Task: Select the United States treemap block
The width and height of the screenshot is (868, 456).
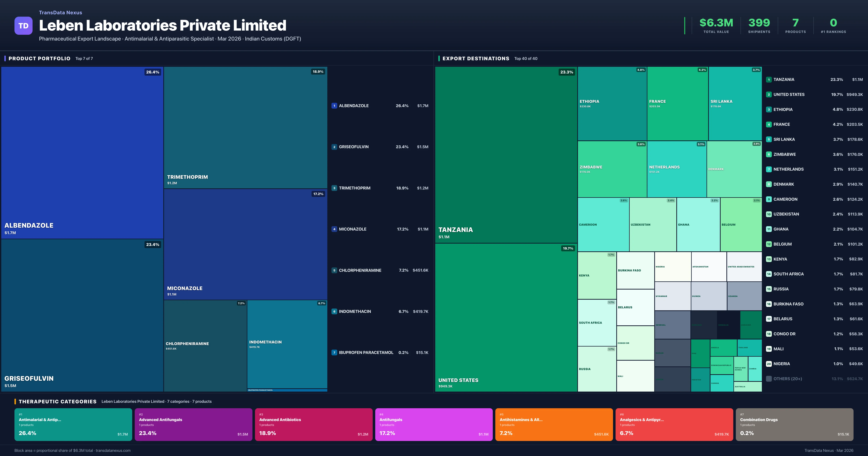Action: point(506,317)
